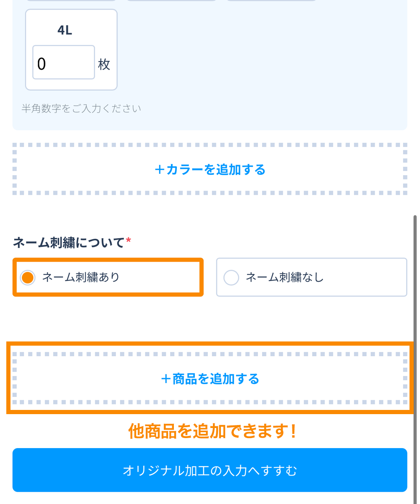
Task: Click the 半角数字をご入力ください hint text
Action: click(81, 109)
